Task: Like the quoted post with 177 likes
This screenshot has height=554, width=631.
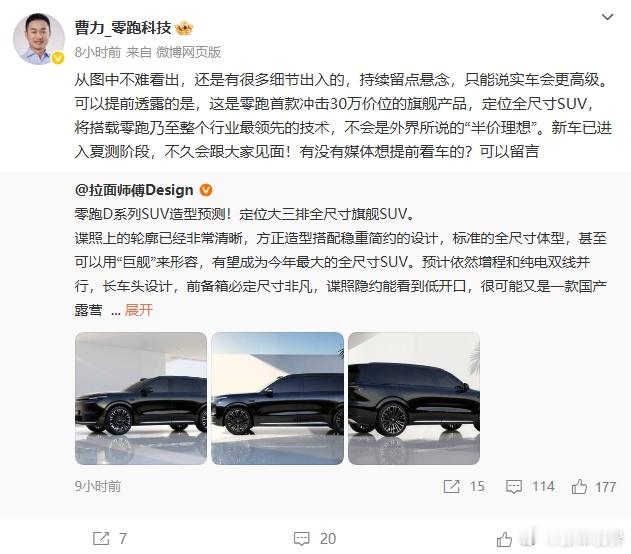Action: 579,486
